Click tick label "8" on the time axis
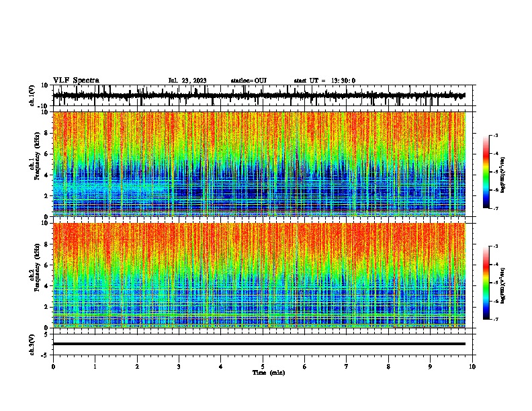 point(388,367)
